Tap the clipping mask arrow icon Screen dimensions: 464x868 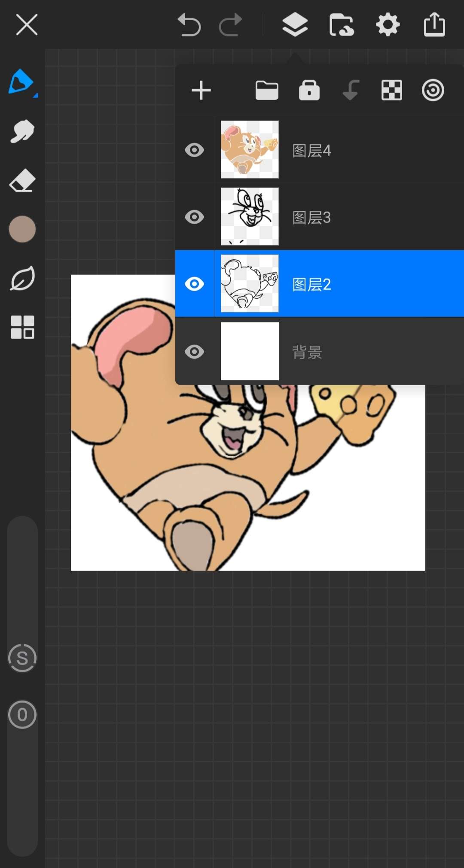[x=351, y=90]
